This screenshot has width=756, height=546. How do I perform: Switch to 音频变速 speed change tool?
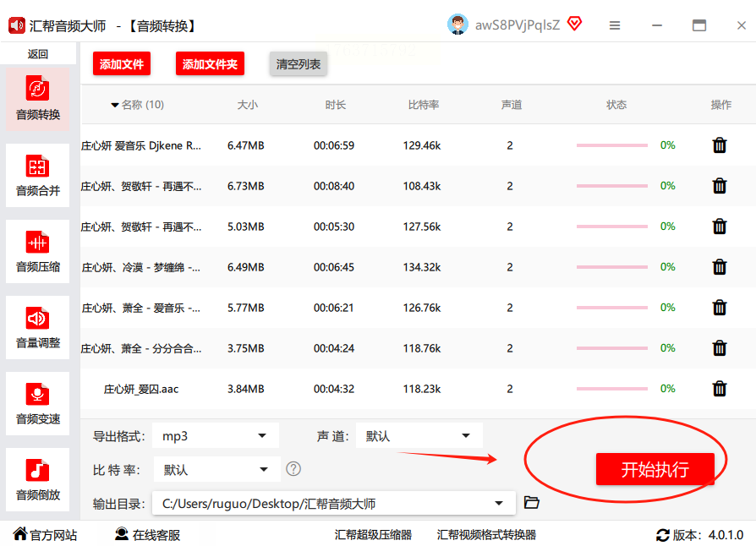click(x=38, y=404)
